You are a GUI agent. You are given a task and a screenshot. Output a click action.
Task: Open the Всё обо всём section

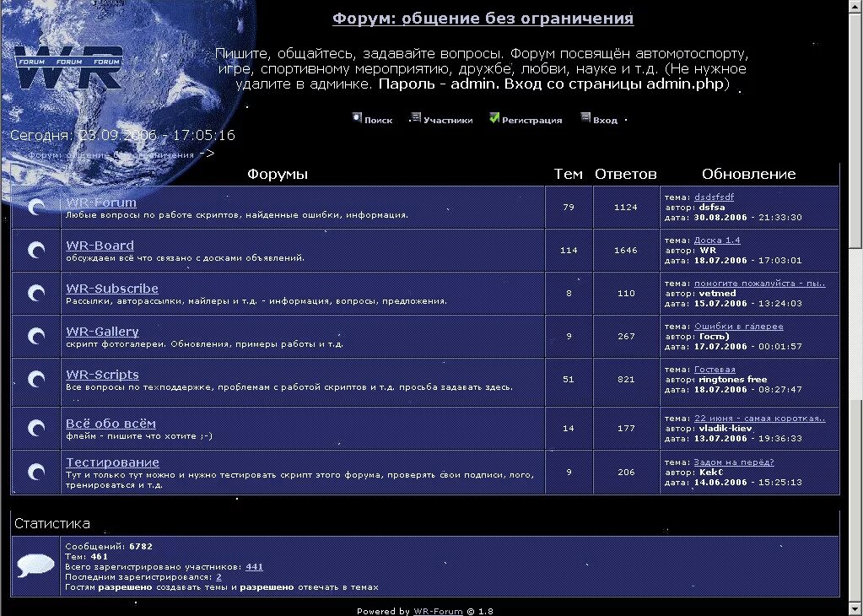tap(111, 424)
